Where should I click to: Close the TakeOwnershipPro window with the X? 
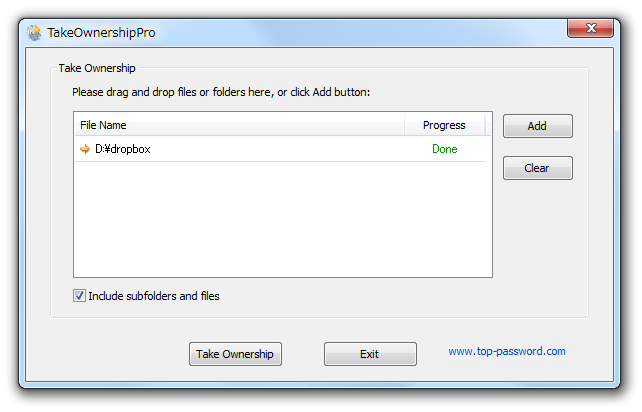[590, 28]
